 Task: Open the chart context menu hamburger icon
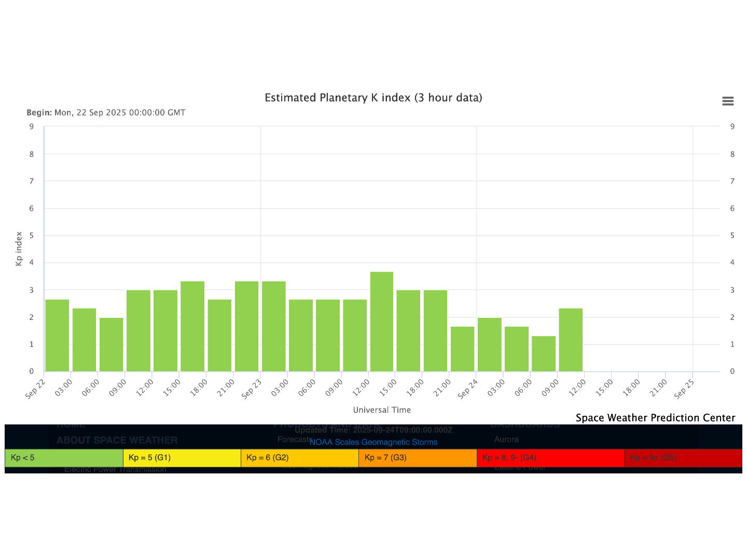coord(728,101)
